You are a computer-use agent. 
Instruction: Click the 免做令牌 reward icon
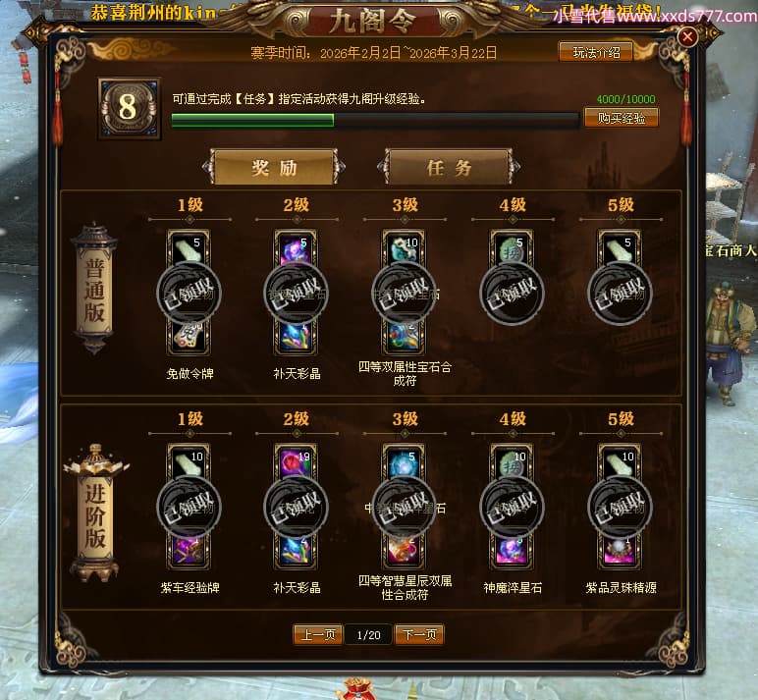[x=189, y=337]
